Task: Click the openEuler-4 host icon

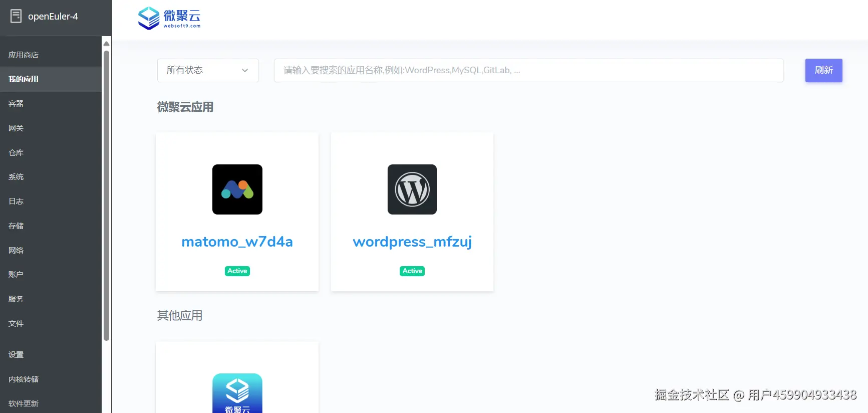Action: [x=16, y=16]
